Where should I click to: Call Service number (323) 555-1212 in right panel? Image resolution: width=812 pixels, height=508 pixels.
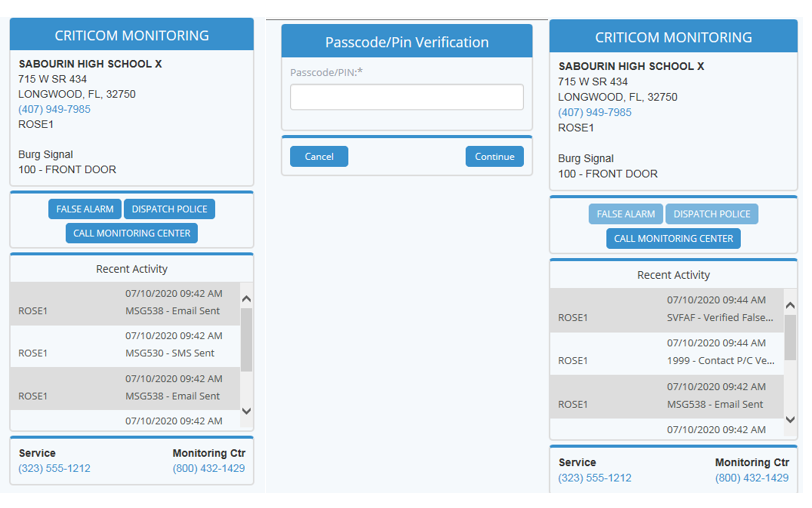point(594,478)
